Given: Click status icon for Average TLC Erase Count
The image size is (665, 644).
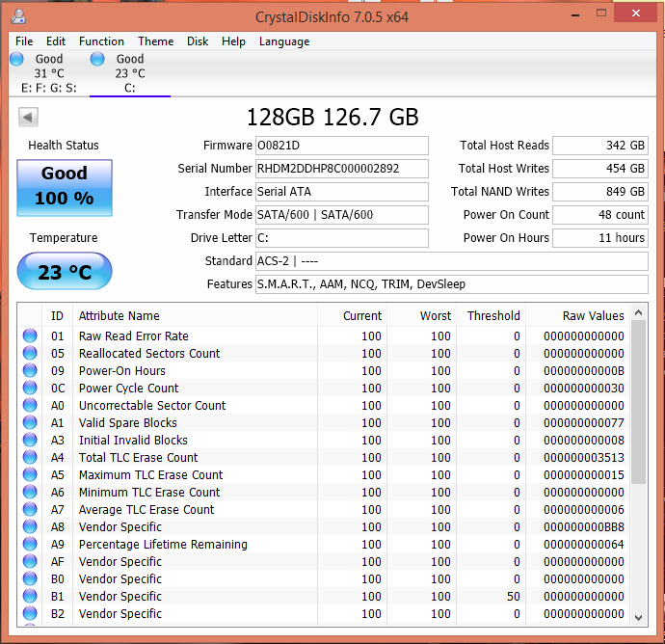Looking at the screenshot, I should tap(30, 510).
